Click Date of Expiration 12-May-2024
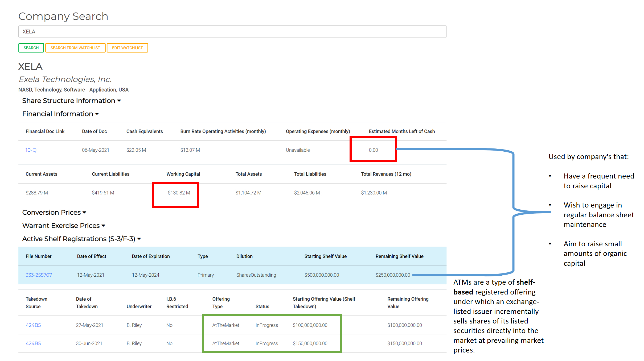 (x=146, y=275)
